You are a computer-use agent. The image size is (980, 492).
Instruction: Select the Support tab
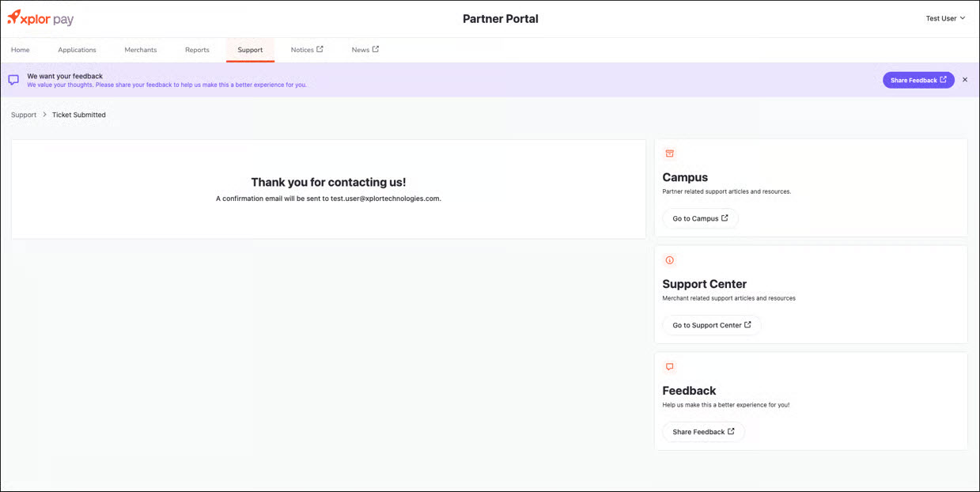[x=250, y=50]
